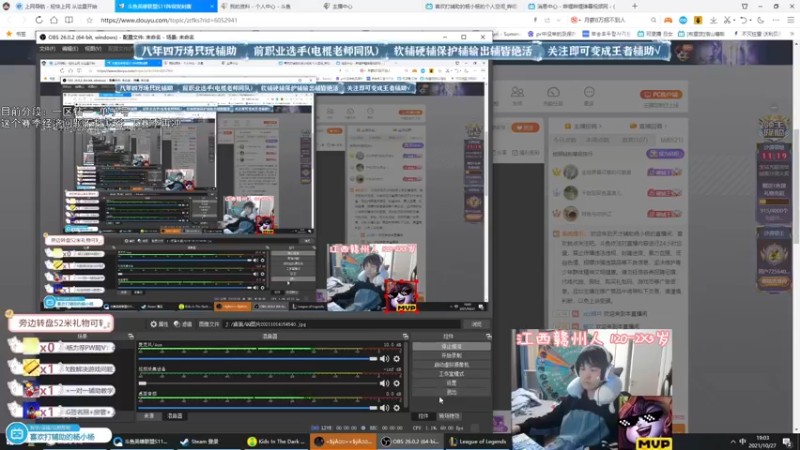Open the fans group people icon on Douyu

tap(517, 92)
